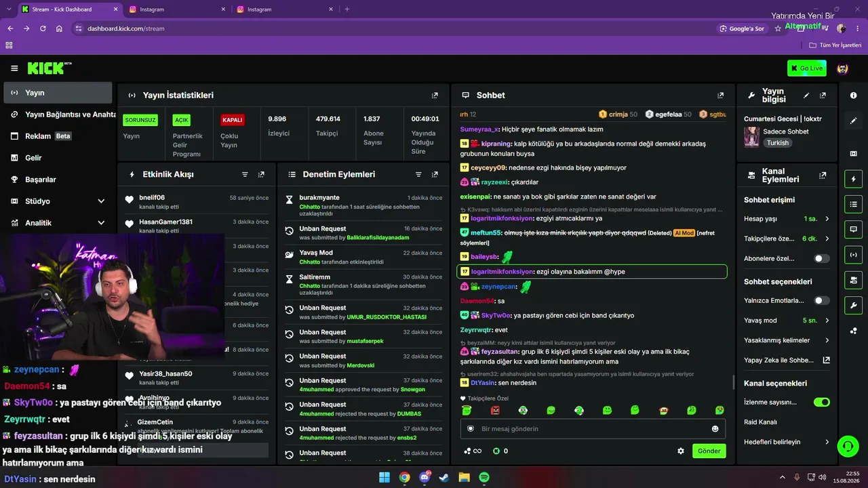Open Başarılar in the sidebar
The width and height of the screenshot is (868, 488).
pyautogui.click(x=58, y=180)
